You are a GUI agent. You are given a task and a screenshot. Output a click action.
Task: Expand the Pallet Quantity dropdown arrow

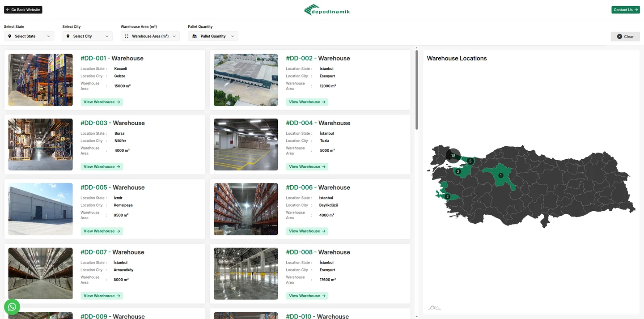(x=233, y=36)
